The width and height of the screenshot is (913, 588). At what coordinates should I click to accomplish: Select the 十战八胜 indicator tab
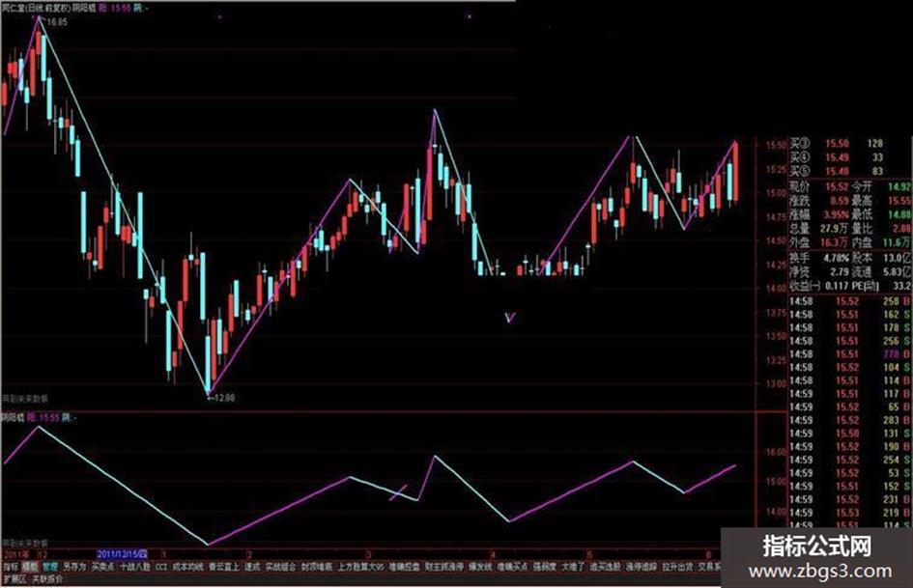click(x=135, y=567)
